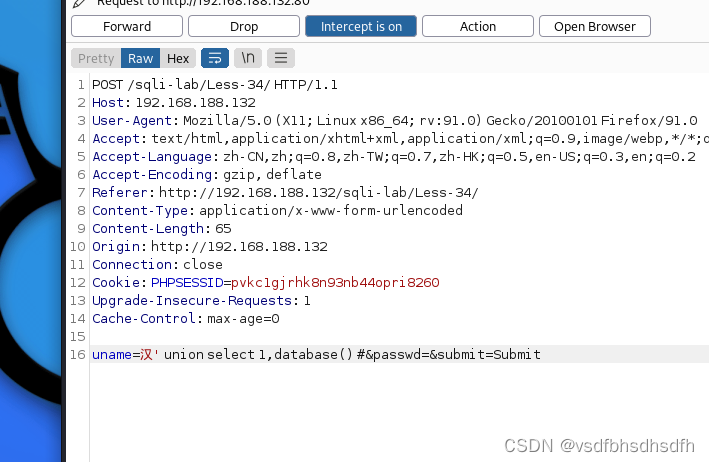This screenshot has width=709, height=462.
Task: Click the Referer header URL
Action: point(318,193)
